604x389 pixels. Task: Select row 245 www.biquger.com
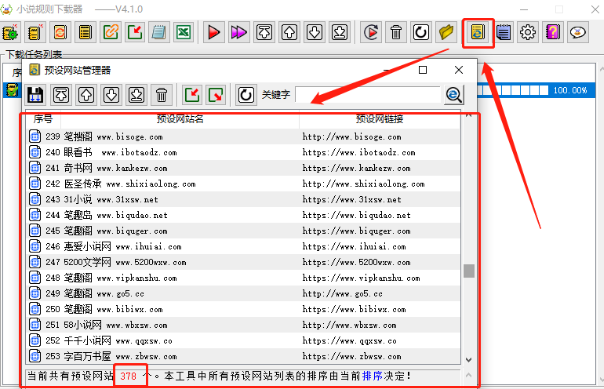coord(243,231)
